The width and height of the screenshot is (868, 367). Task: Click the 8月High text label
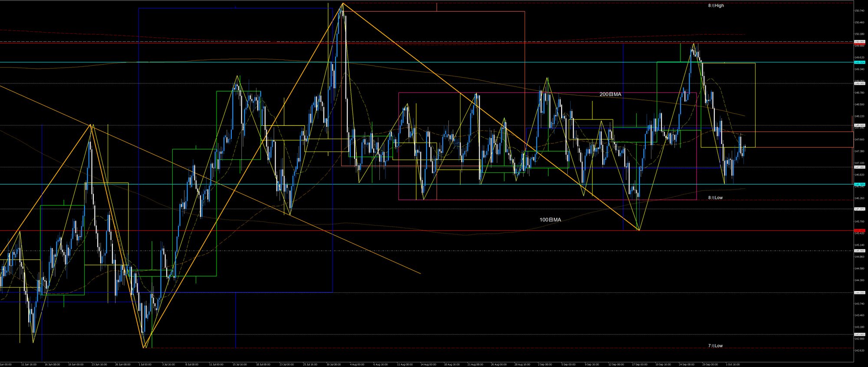coord(716,6)
